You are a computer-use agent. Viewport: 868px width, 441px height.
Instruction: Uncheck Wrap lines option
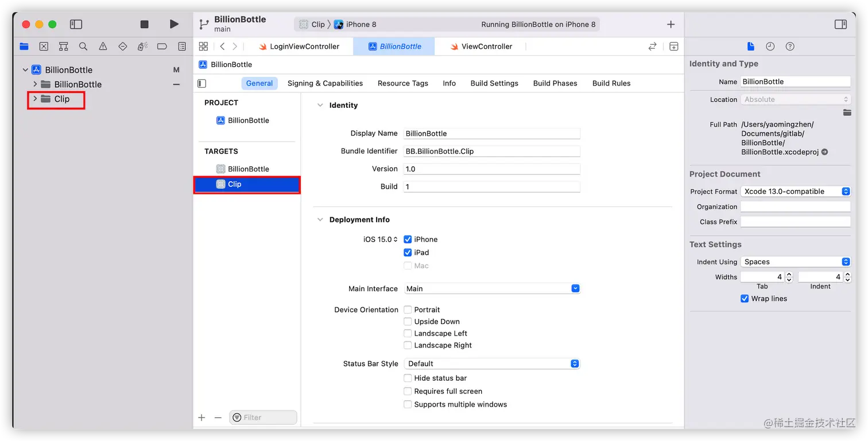click(x=745, y=299)
